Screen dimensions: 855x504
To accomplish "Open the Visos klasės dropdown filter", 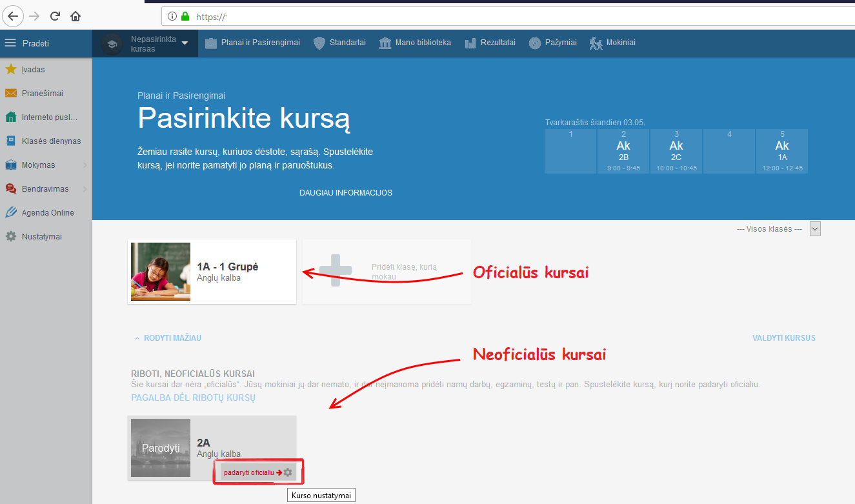I will pyautogui.click(x=814, y=229).
